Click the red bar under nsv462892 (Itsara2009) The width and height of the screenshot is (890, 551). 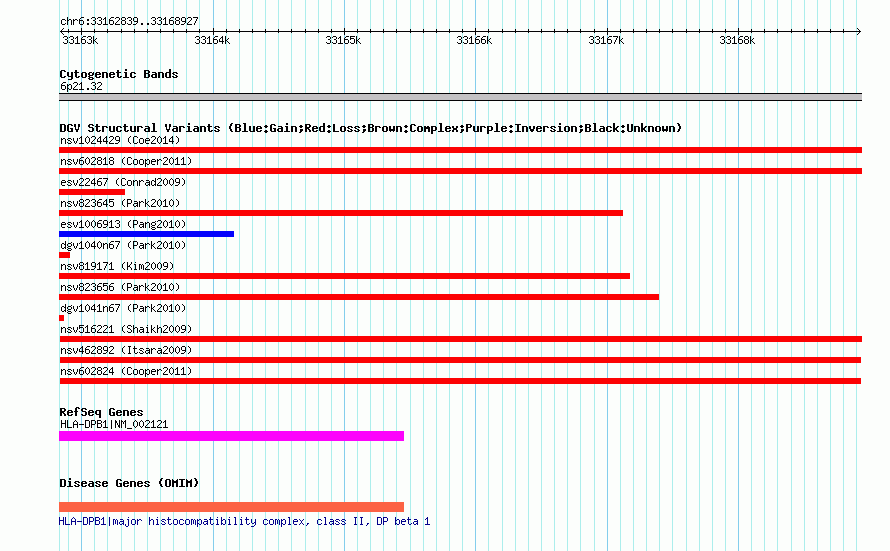pos(460,360)
